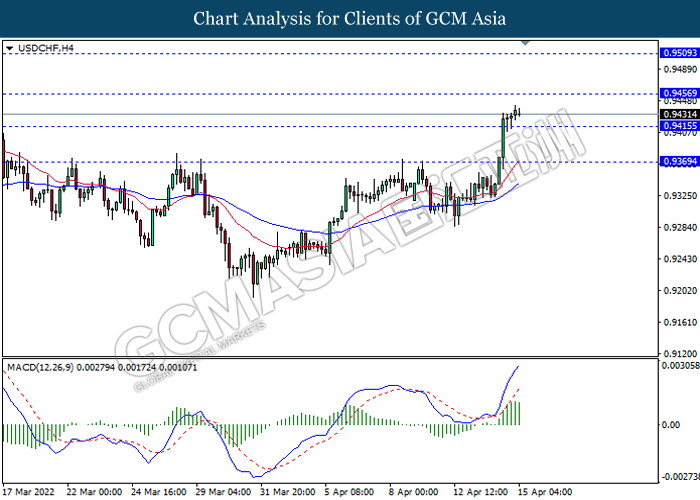
Task: Select the 0.92430 axis price value
Action: coord(680,259)
